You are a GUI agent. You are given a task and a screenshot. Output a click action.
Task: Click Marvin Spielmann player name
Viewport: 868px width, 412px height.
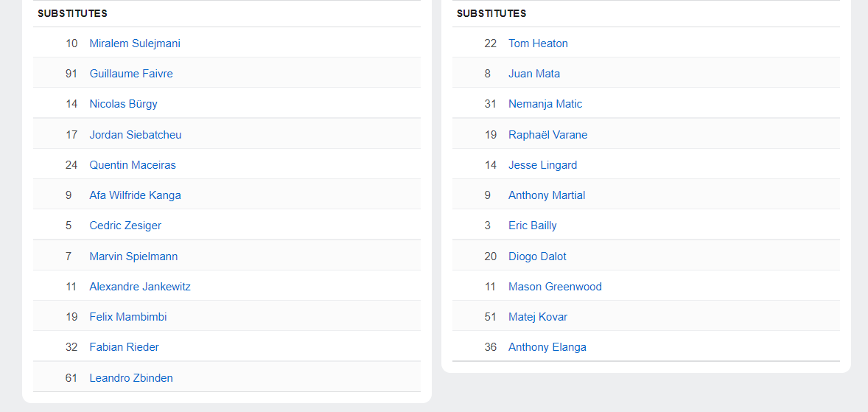point(133,256)
